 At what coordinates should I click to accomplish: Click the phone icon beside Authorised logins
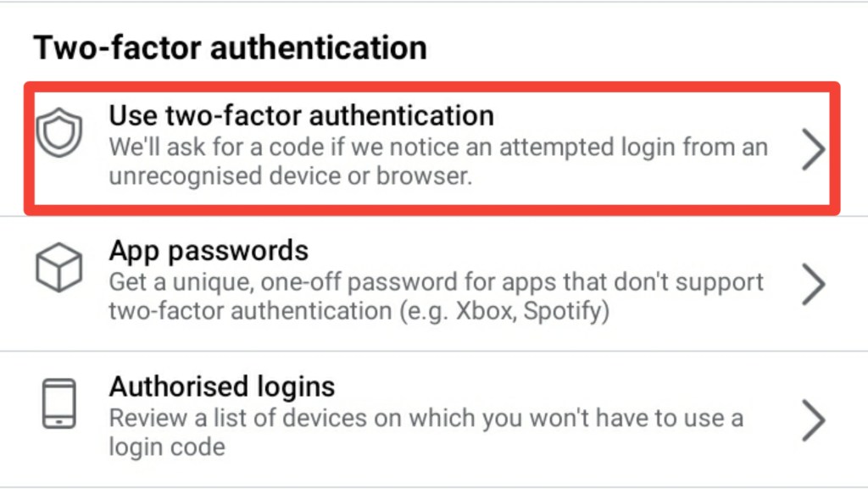(58, 403)
